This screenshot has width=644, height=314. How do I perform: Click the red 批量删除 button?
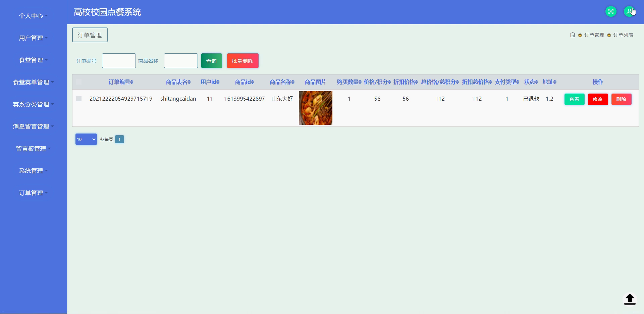click(243, 61)
